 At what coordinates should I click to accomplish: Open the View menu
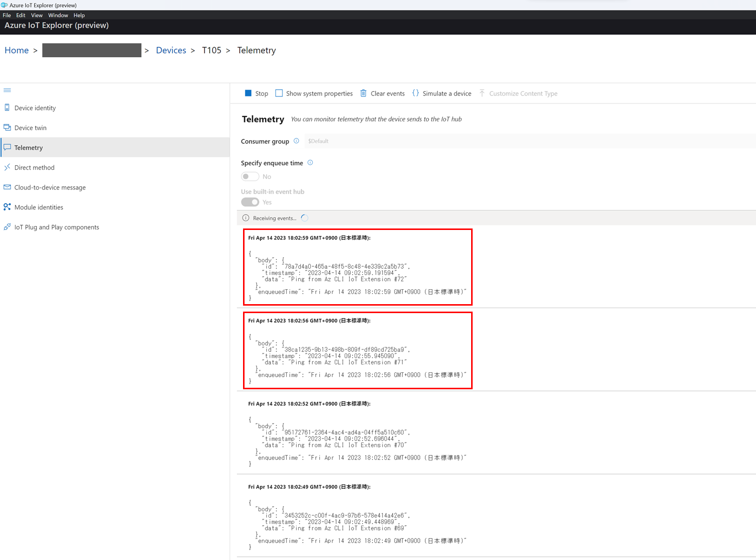point(37,15)
